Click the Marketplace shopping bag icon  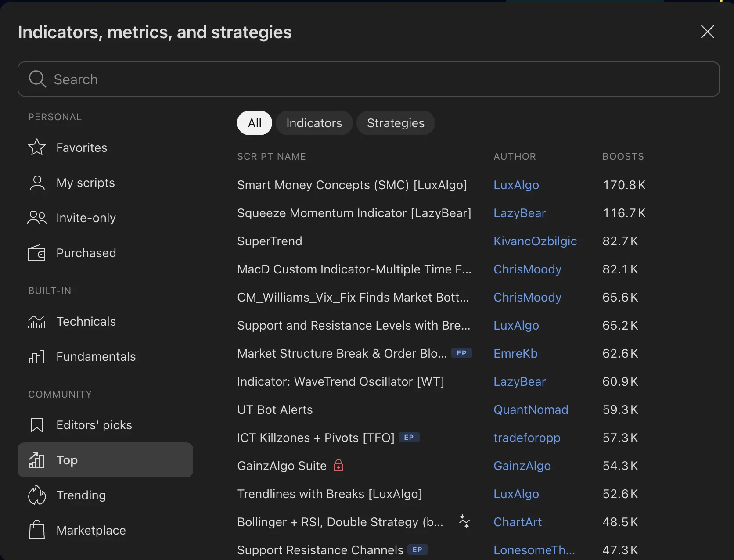pos(37,530)
